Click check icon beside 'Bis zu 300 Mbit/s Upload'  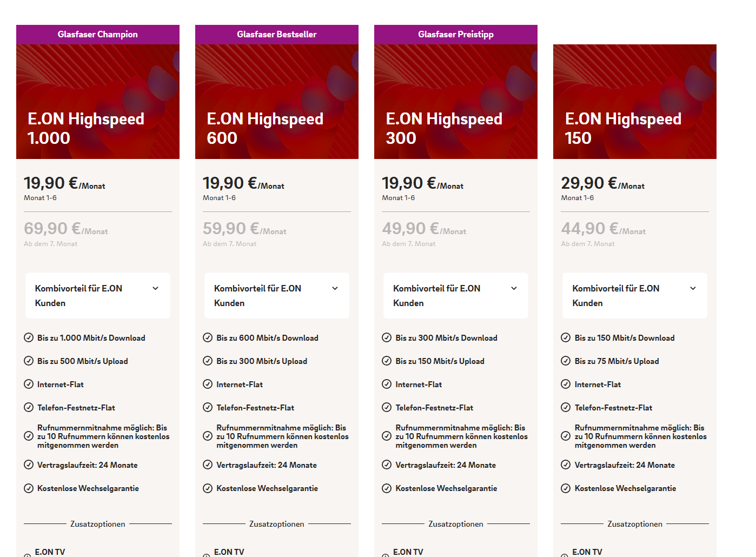tap(208, 361)
